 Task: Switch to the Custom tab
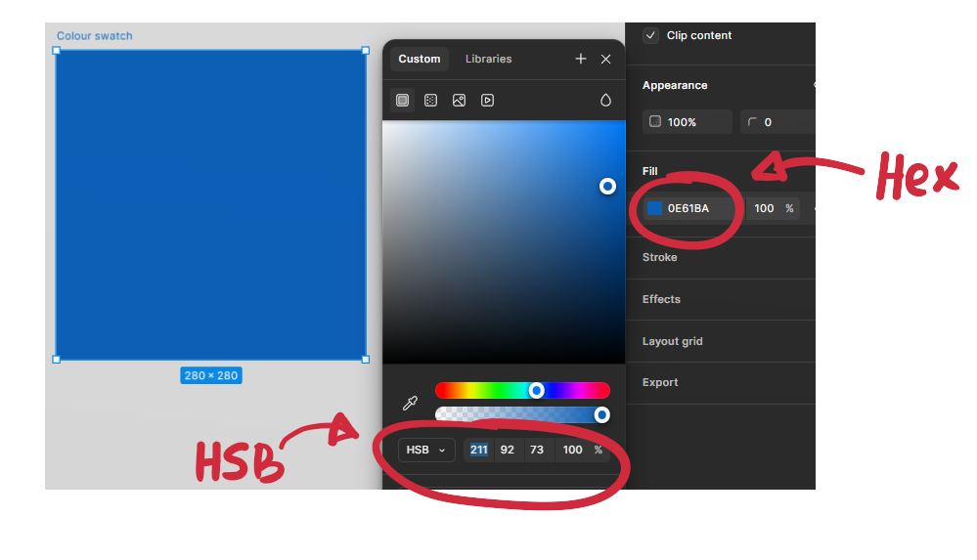click(420, 59)
